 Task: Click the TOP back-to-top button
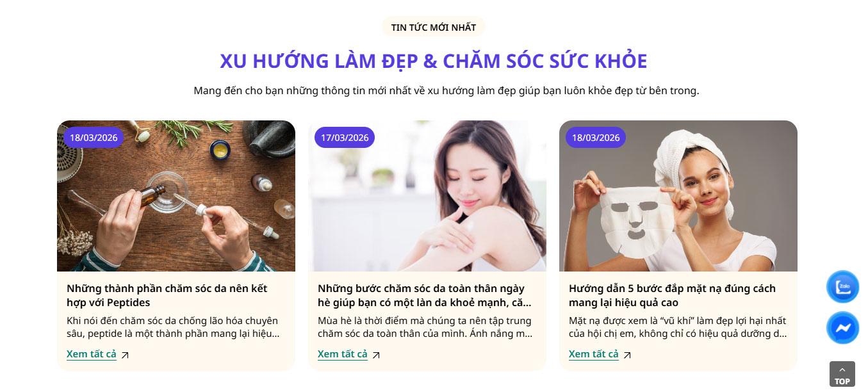(842, 374)
